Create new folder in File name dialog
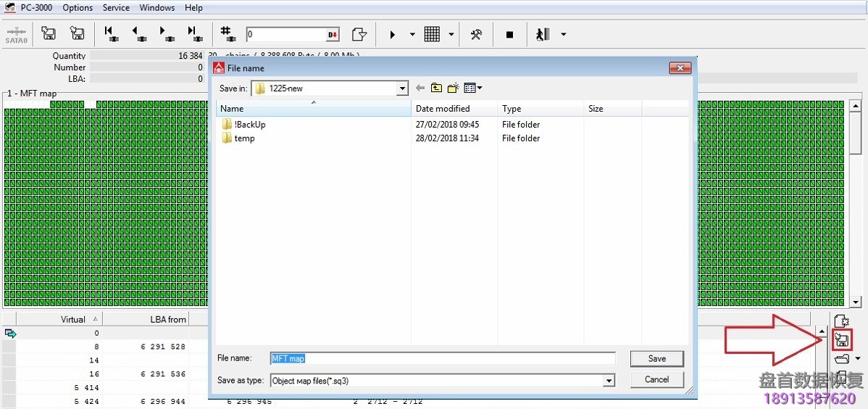The height and width of the screenshot is (409, 868). pos(454,88)
